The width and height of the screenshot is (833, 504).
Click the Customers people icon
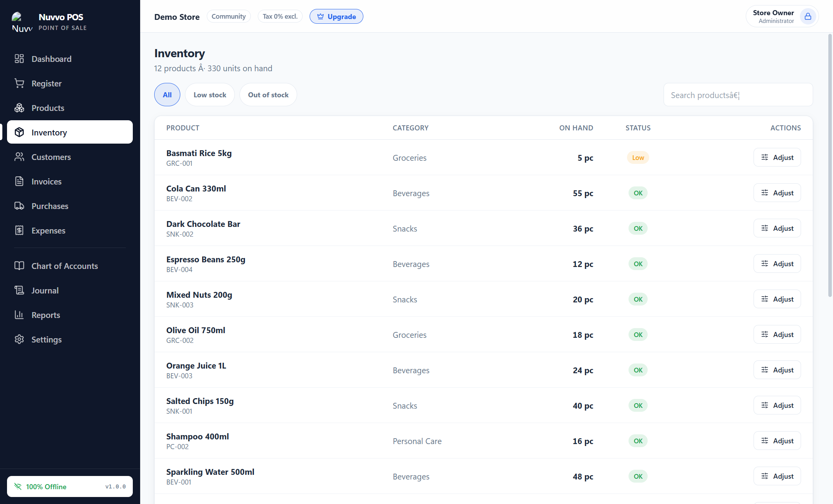19,157
